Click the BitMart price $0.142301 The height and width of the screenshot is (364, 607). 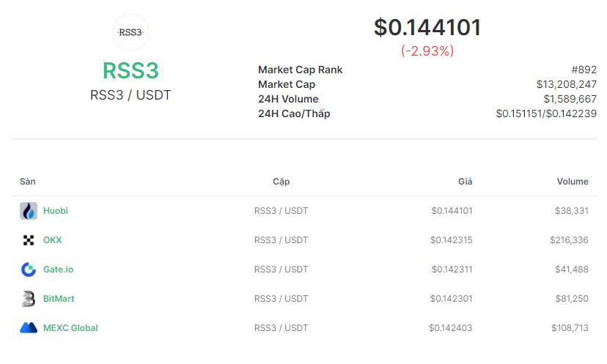click(452, 299)
